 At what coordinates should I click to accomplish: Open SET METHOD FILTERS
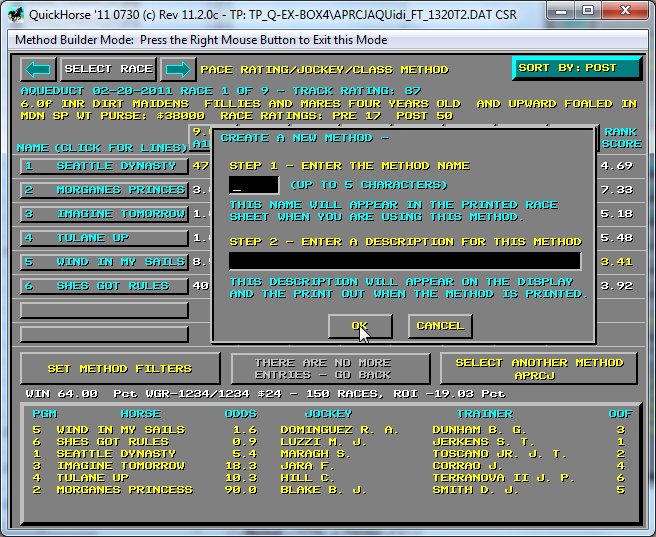pos(120,368)
